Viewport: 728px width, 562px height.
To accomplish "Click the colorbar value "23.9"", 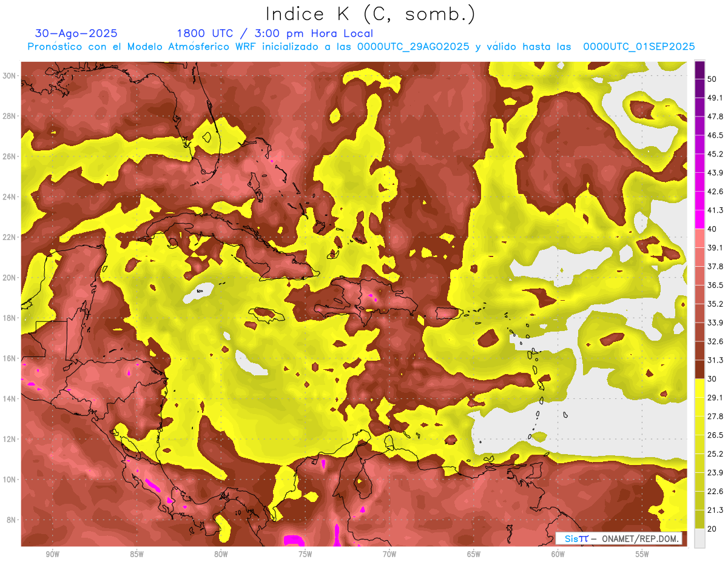I will [715, 472].
